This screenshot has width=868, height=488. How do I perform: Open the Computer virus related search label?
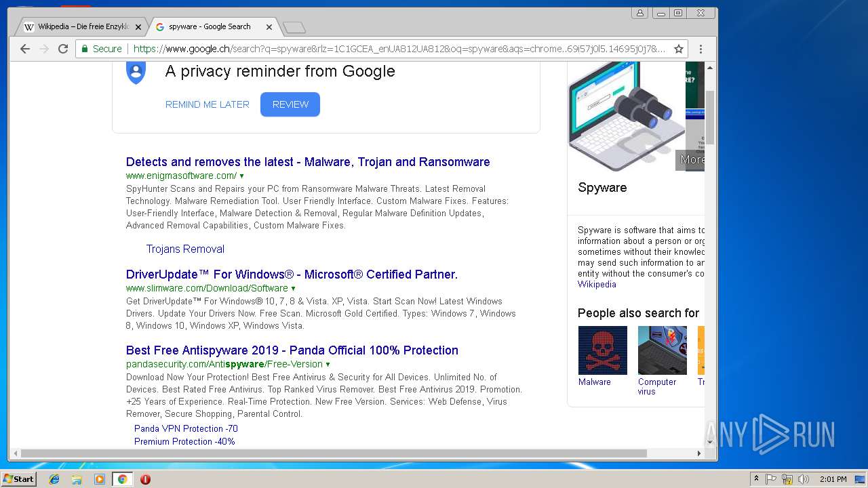(656, 386)
